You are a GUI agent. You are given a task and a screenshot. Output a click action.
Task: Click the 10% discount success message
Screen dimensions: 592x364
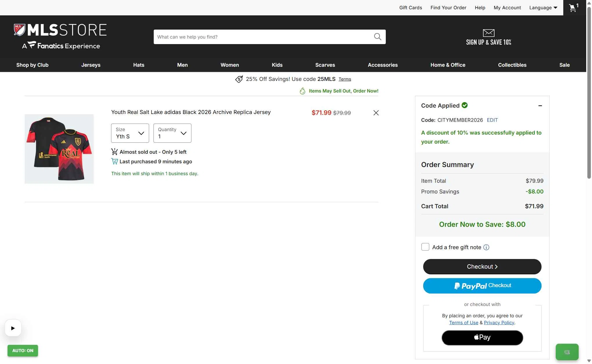pyautogui.click(x=481, y=137)
